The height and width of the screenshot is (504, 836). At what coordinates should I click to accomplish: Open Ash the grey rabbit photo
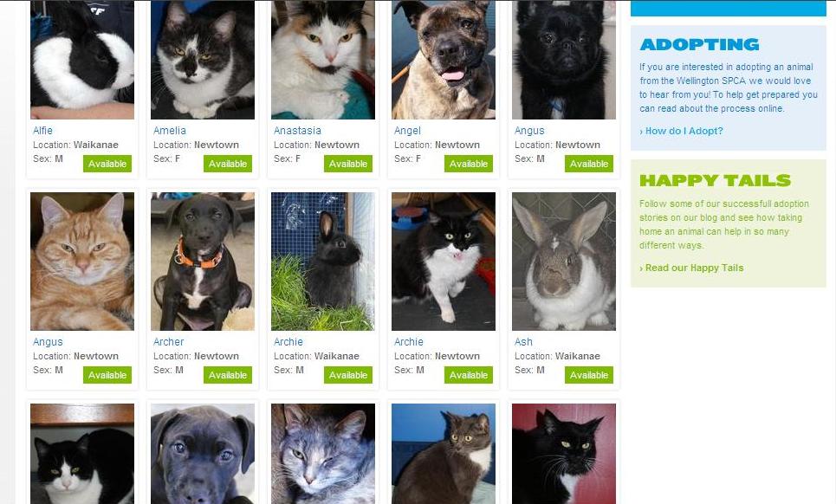coord(564,262)
